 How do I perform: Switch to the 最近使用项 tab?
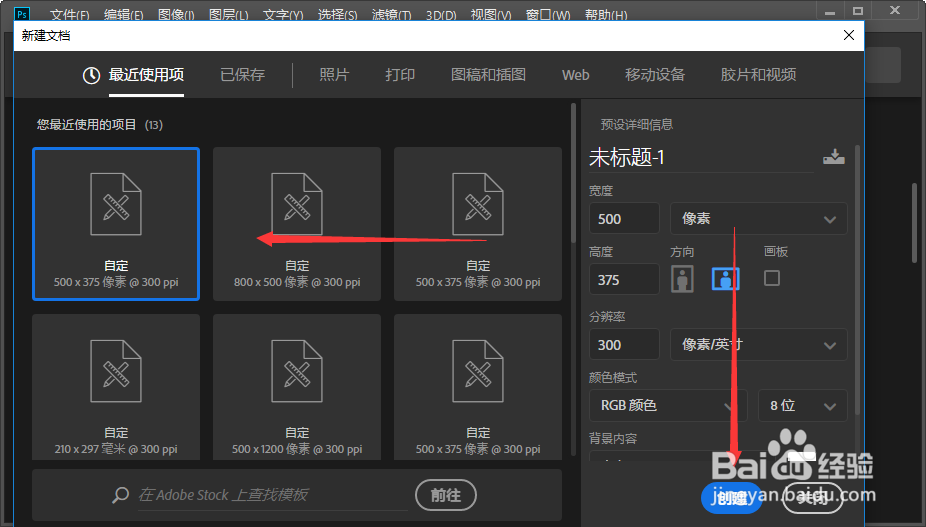[146, 75]
